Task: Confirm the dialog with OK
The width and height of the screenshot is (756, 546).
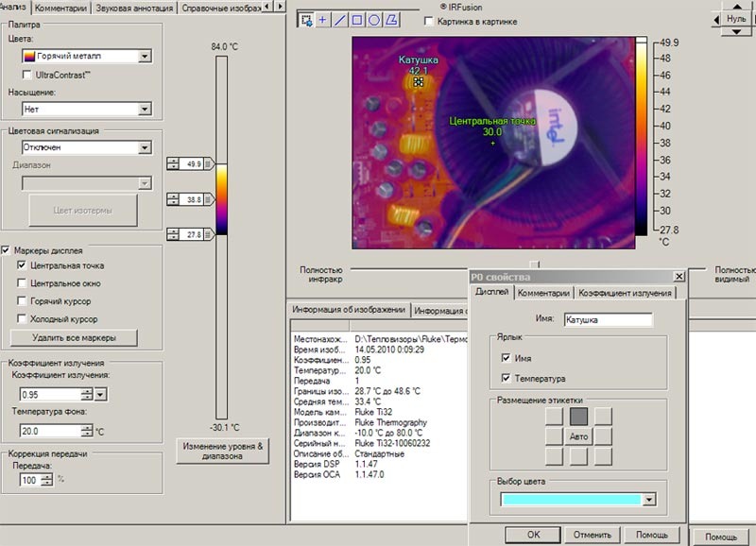Action: pyautogui.click(x=533, y=535)
